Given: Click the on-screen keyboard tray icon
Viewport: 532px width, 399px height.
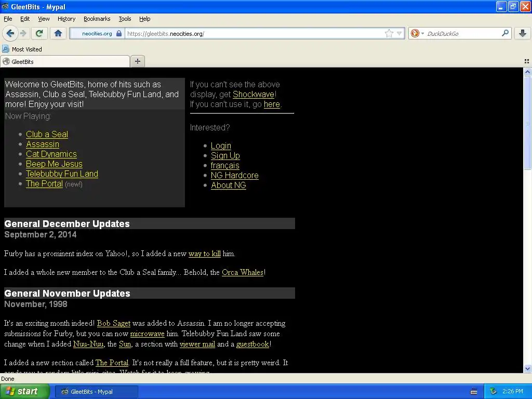Looking at the screenshot, I should pyautogui.click(x=474, y=392).
